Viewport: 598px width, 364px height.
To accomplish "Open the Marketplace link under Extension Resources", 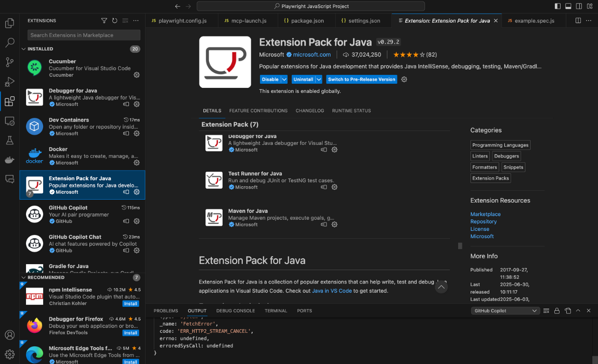I will (x=485, y=214).
